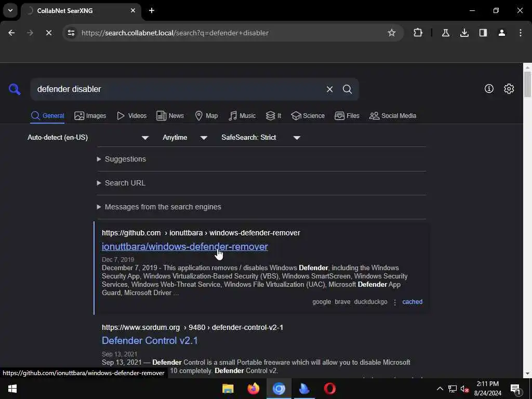
Task: Click the browser address bar URL
Action: pos(175,33)
